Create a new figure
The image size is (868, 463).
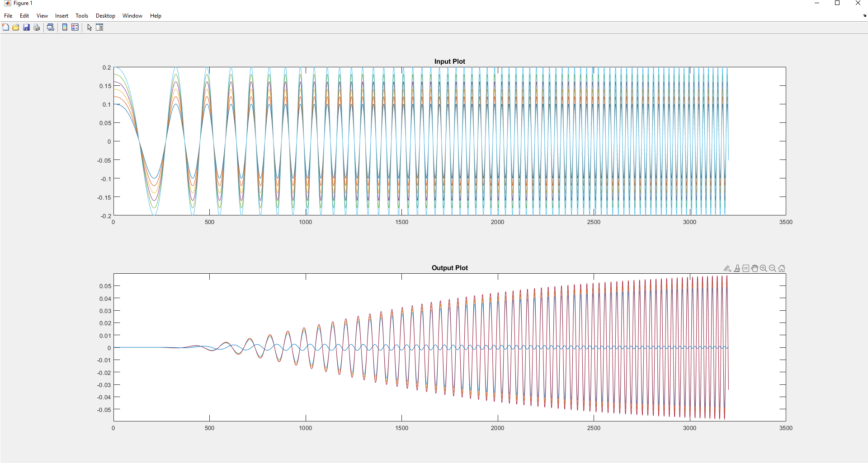pos(5,27)
